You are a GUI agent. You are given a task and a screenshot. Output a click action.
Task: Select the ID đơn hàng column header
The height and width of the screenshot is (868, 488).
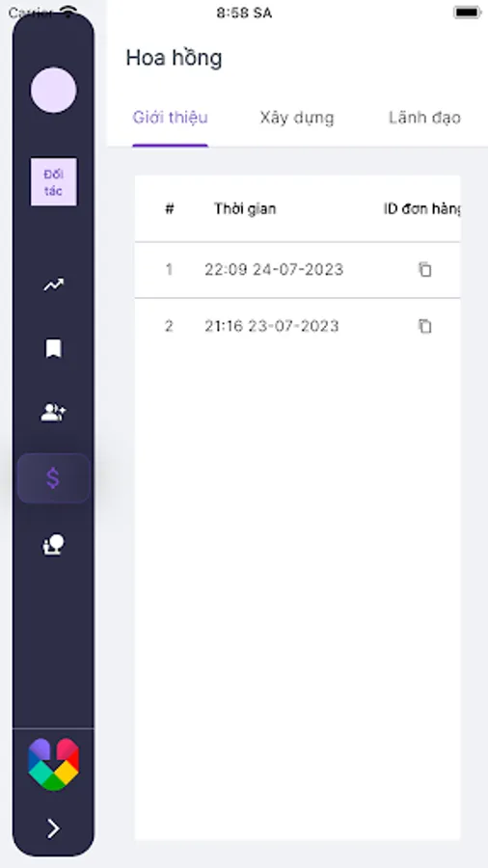pos(421,208)
